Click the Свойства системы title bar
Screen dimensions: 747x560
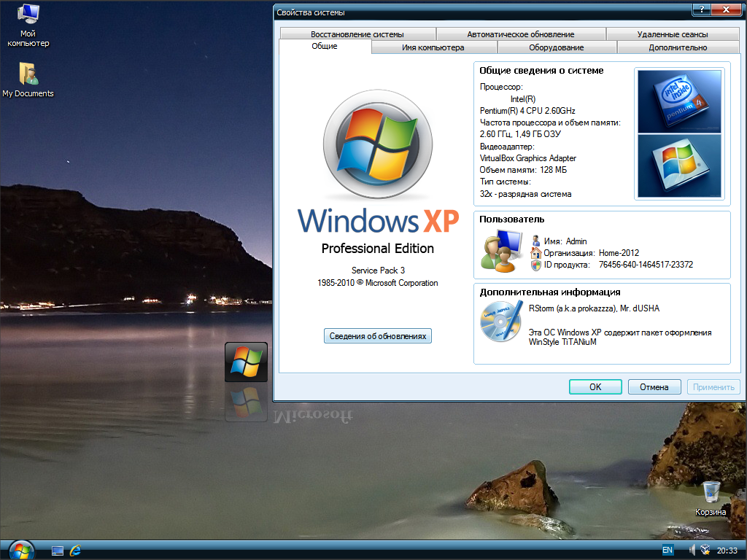pyautogui.click(x=481, y=12)
